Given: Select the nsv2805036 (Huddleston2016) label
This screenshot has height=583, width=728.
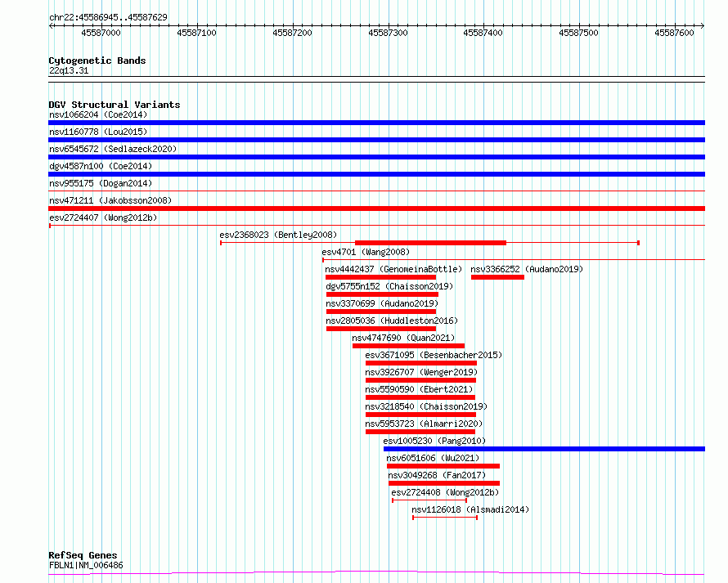Looking at the screenshot, I should click(x=392, y=321).
